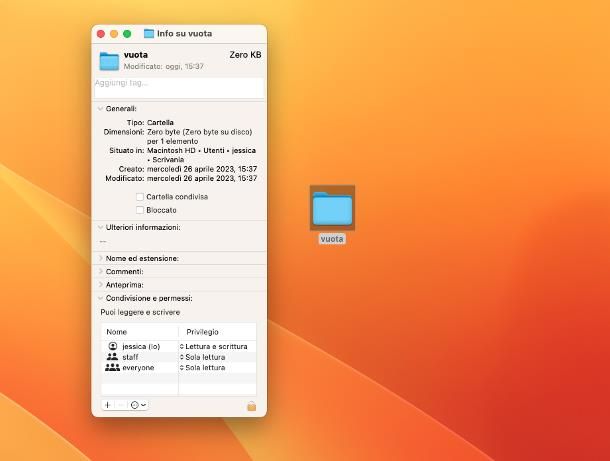
Task: Collapse Condivisione e permessi section
Action: [x=100, y=298]
